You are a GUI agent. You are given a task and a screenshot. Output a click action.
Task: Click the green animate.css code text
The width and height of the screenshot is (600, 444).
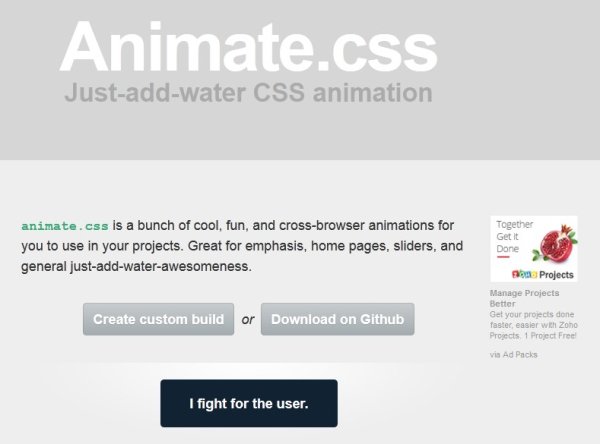point(65,226)
